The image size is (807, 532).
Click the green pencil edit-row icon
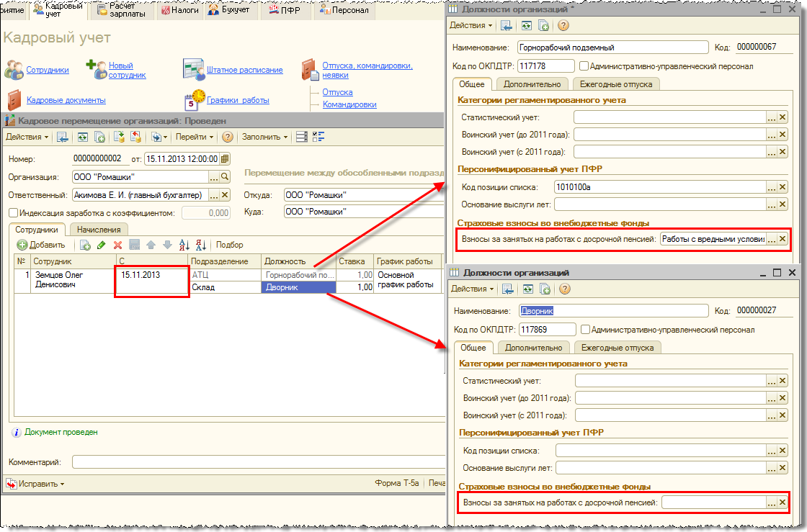click(102, 245)
